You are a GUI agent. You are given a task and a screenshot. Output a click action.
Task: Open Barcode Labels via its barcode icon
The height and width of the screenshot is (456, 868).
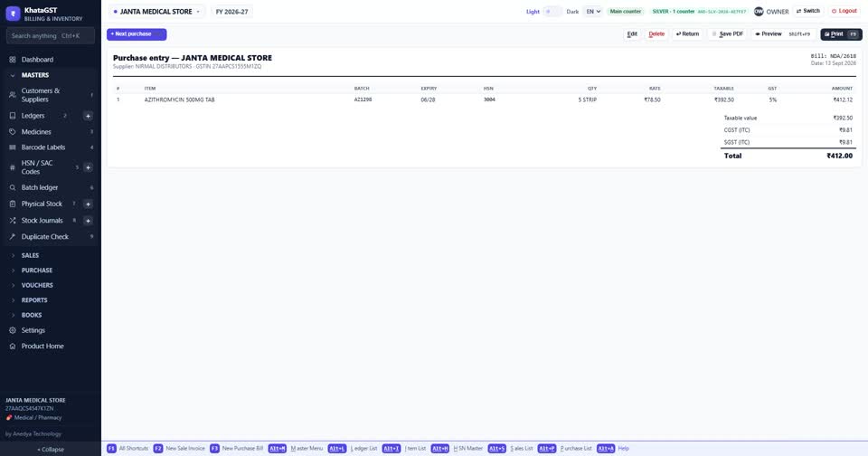click(x=12, y=147)
